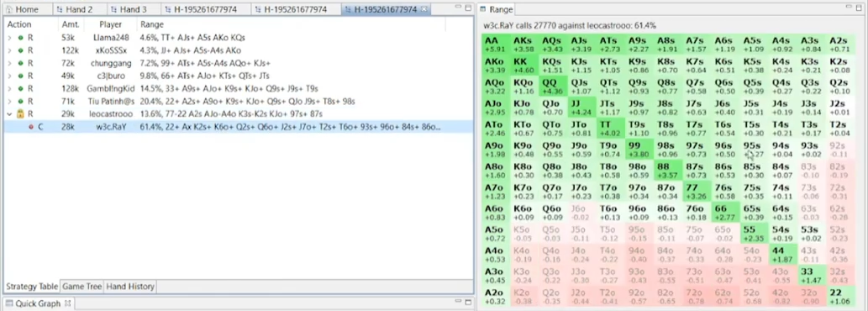This screenshot has height=311, width=868.
Task: Select the Quick Graph panel tab
Action: [38, 303]
